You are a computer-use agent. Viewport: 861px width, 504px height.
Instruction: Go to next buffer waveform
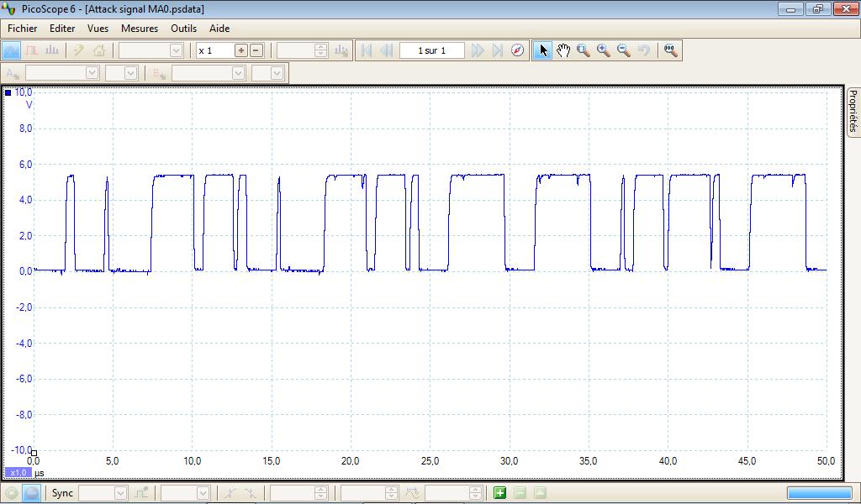[x=478, y=50]
